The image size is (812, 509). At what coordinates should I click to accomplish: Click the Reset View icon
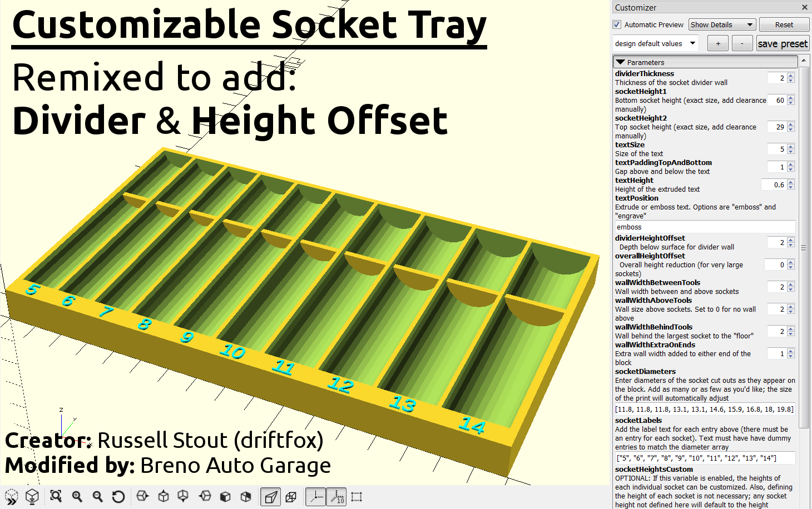click(118, 496)
